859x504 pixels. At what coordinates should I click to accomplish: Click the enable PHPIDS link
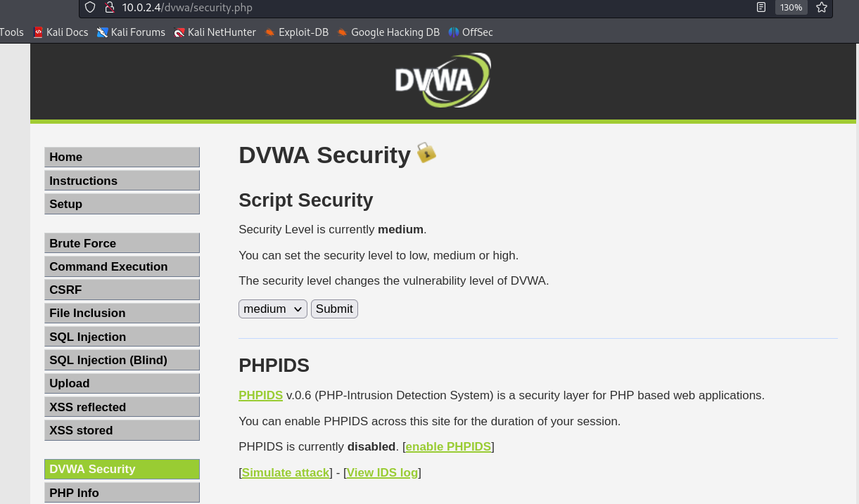tap(448, 446)
